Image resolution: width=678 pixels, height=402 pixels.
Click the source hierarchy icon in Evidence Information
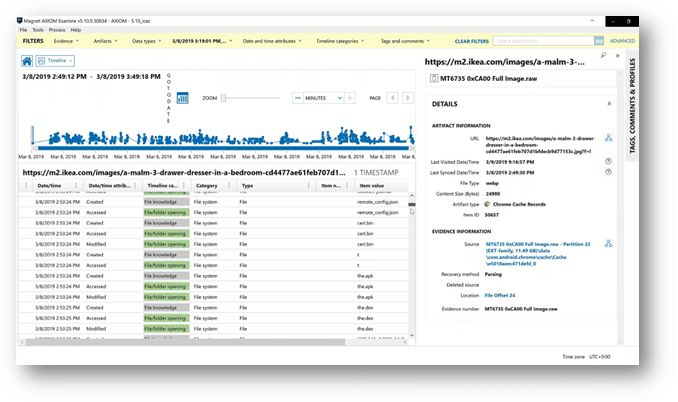coord(609,243)
